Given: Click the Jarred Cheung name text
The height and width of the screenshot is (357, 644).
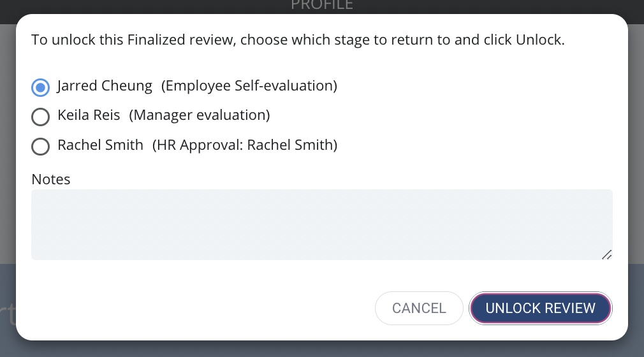Looking at the screenshot, I should 105,86.
